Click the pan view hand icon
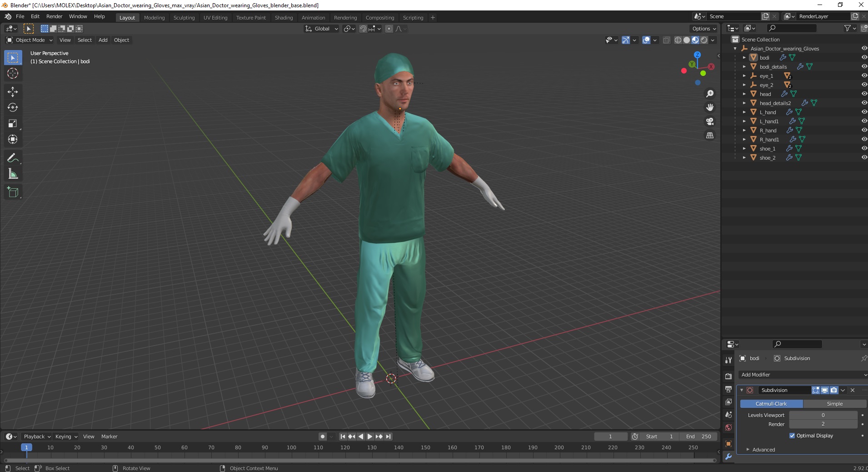Image resolution: width=868 pixels, height=472 pixels. 710,107
